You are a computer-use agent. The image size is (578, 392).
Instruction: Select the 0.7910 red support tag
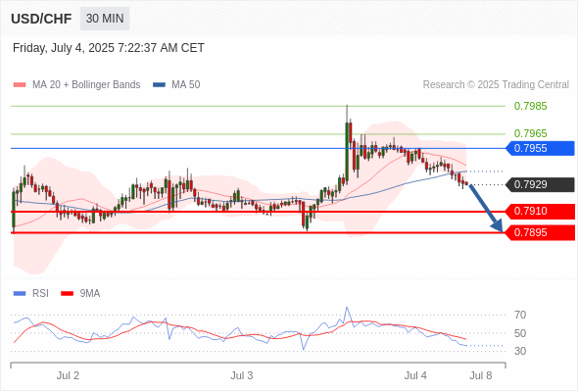point(540,212)
